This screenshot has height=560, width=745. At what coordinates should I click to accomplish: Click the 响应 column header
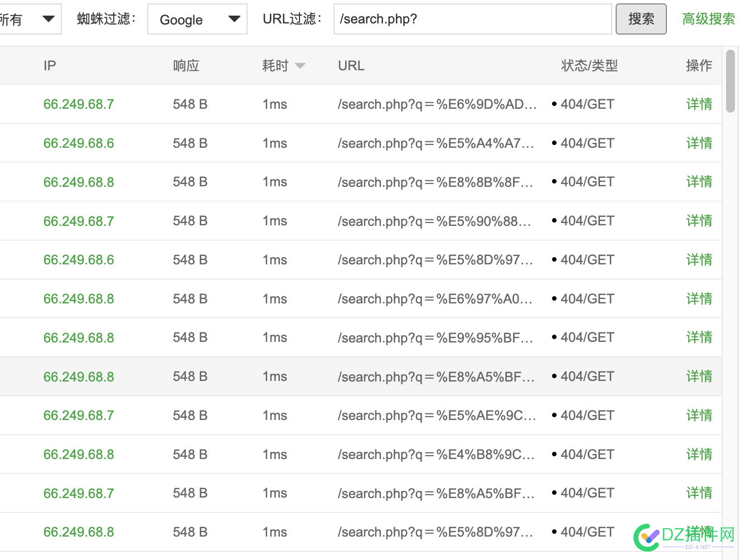pos(186,66)
